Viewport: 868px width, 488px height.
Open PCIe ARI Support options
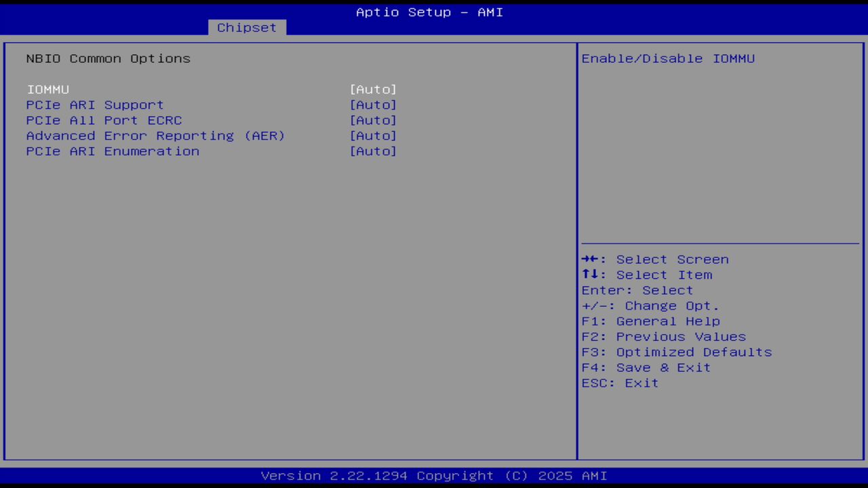pos(373,104)
